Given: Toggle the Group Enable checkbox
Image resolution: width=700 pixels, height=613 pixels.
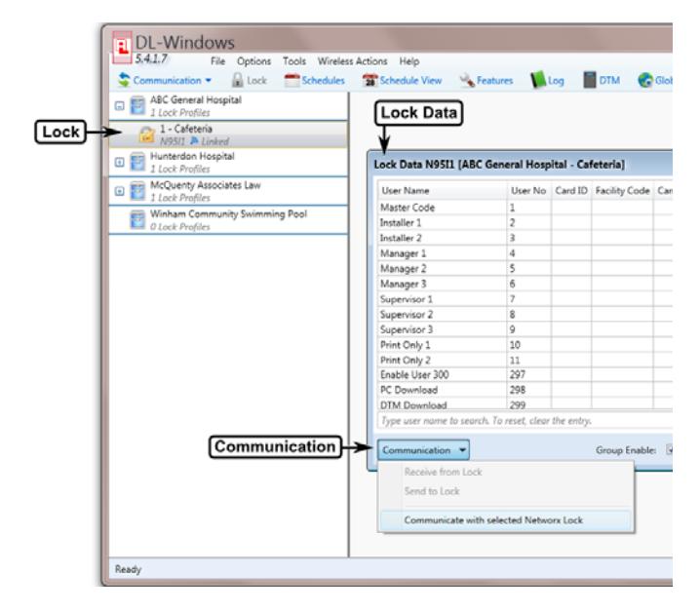Looking at the screenshot, I should pos(669,449).
